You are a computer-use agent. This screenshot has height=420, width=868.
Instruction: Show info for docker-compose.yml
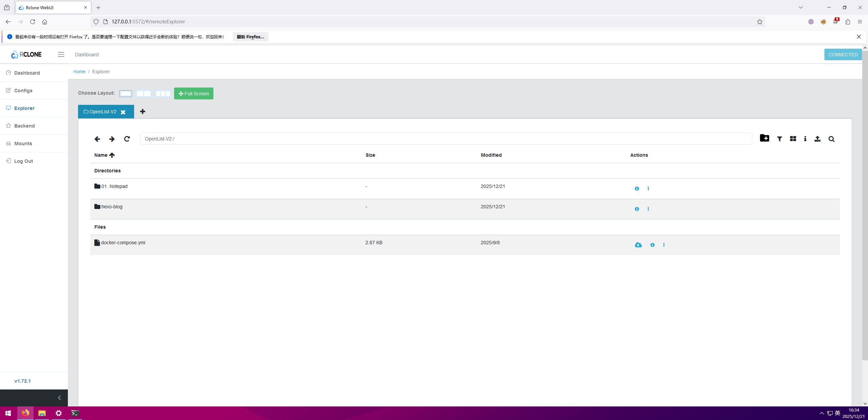coord(653,245)
